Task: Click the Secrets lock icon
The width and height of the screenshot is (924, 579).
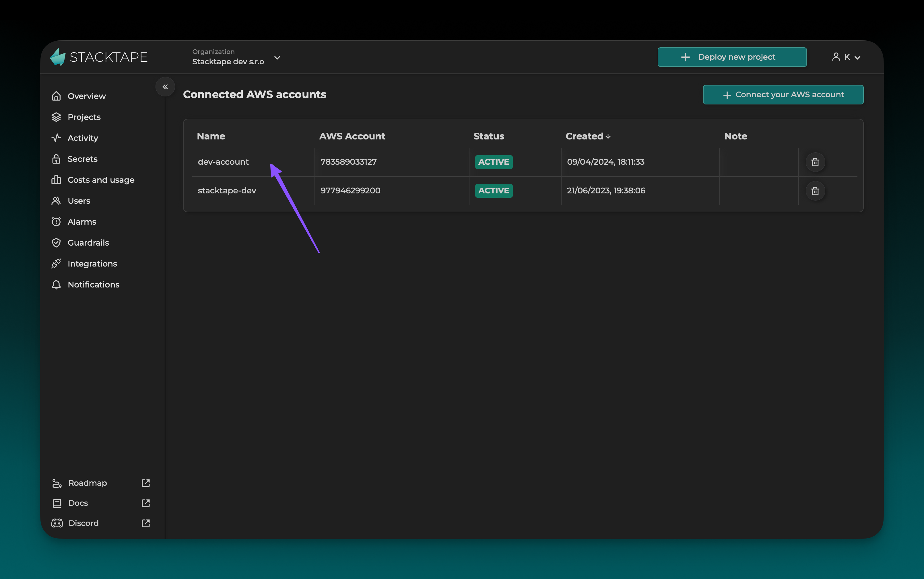Action: (x=56, y=159)
